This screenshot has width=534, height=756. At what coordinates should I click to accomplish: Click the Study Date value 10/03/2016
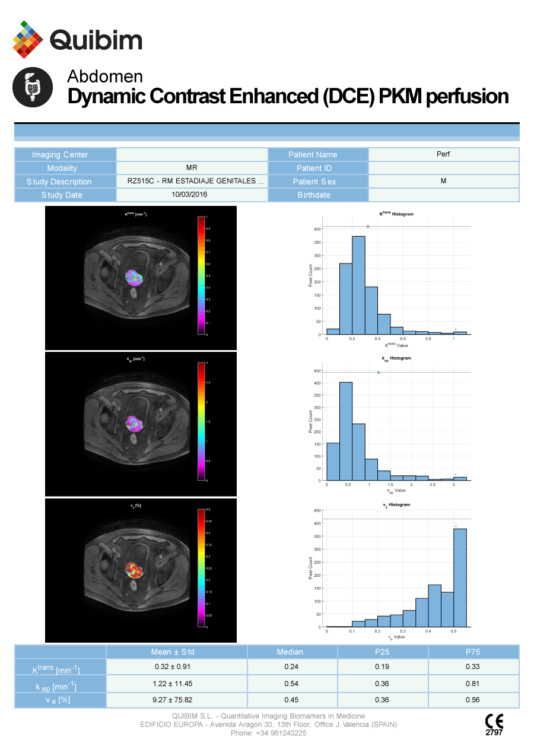pos(192,195)
